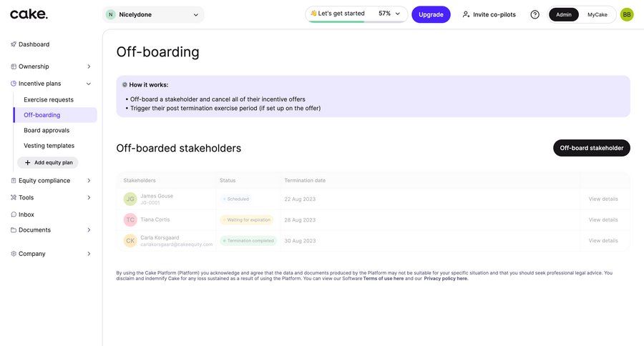View details for Carla Korsgaard
This screenshot has width=644, height=346.
(603, 241)
